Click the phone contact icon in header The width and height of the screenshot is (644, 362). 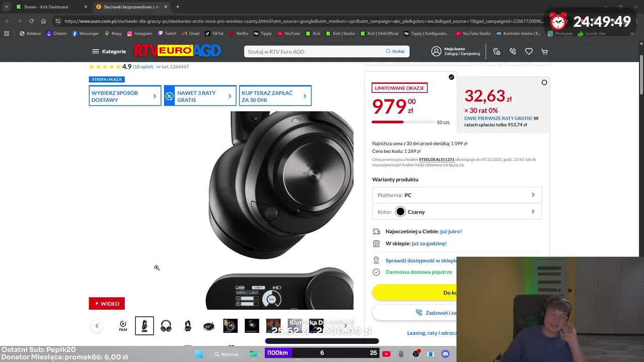(x=513, y=51)
